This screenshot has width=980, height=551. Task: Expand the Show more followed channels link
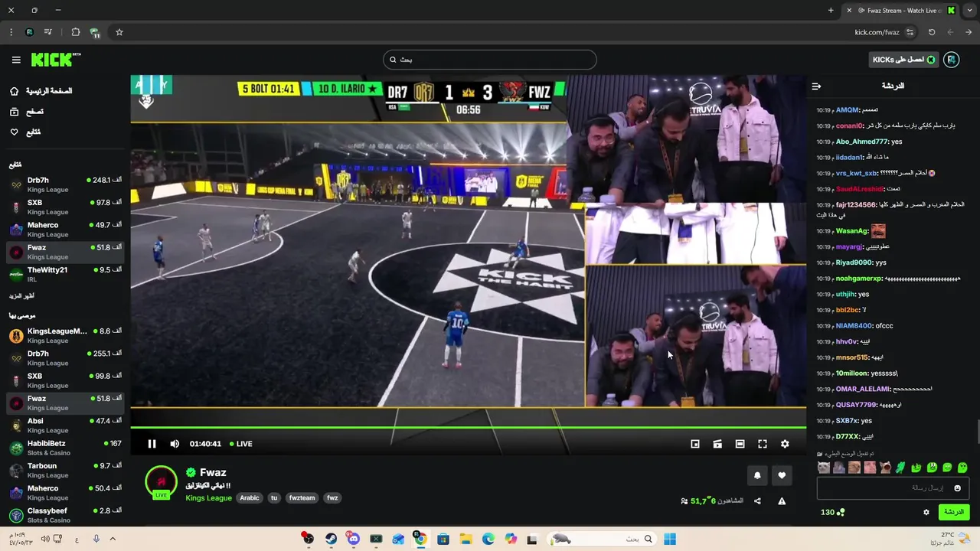tap(21, 296)
